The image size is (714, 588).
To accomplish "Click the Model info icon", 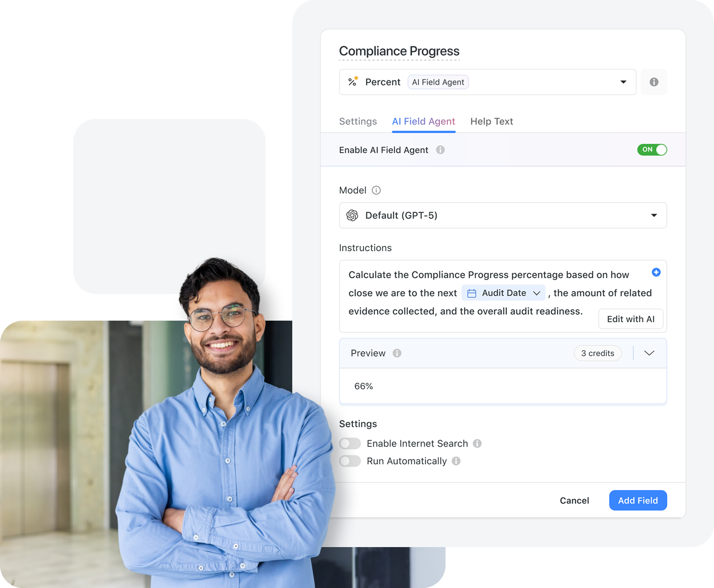I will click(376, 190).
